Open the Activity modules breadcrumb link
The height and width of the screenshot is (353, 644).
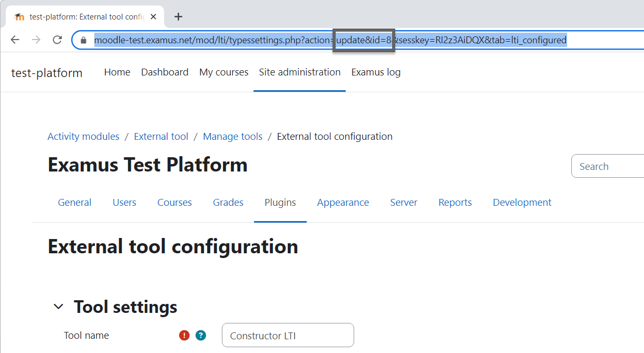click(83, 137)
